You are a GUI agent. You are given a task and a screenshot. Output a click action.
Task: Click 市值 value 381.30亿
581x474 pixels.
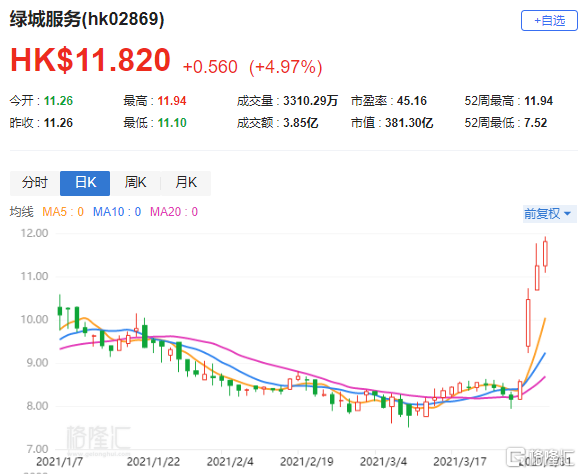(409, 123)
